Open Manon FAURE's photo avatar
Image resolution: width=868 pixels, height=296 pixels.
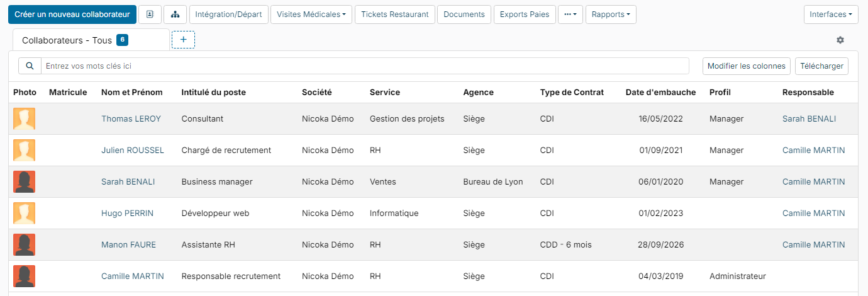pyautogui.click(x=24, y=244)
